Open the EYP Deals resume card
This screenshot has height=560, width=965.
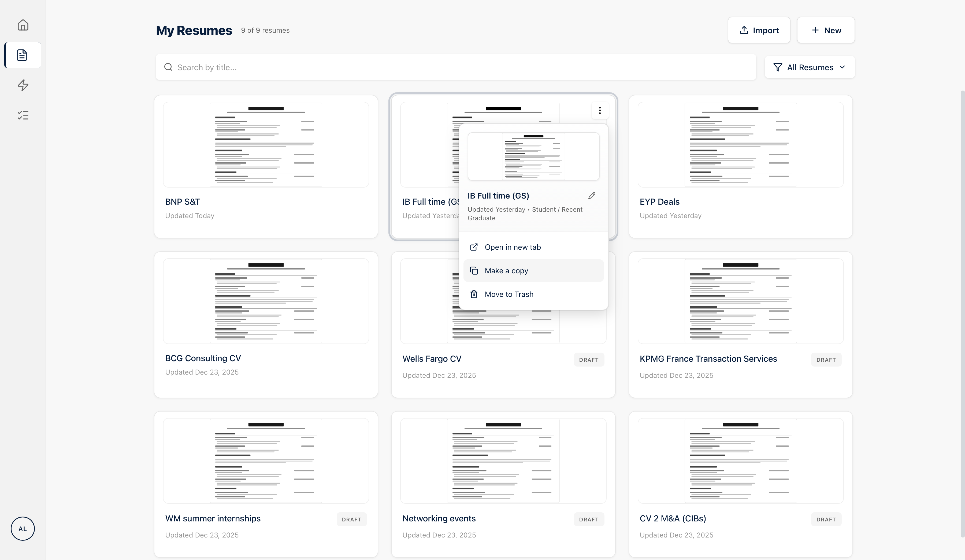(x=740, y=166)
